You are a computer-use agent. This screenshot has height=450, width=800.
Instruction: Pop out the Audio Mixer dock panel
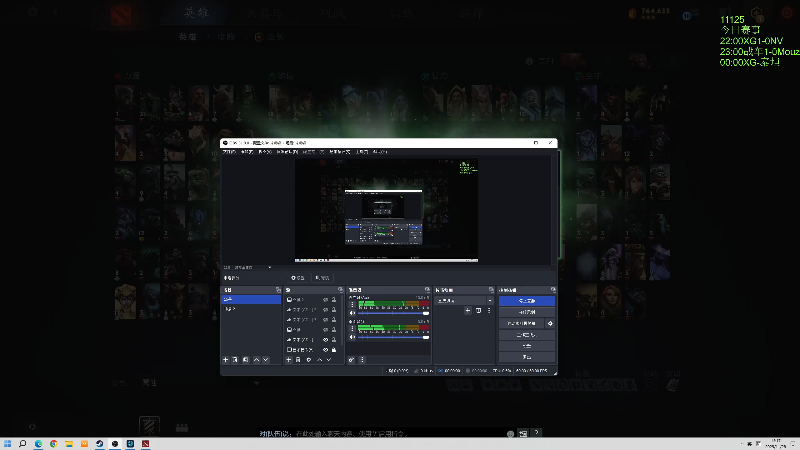(x=428, y=290)
